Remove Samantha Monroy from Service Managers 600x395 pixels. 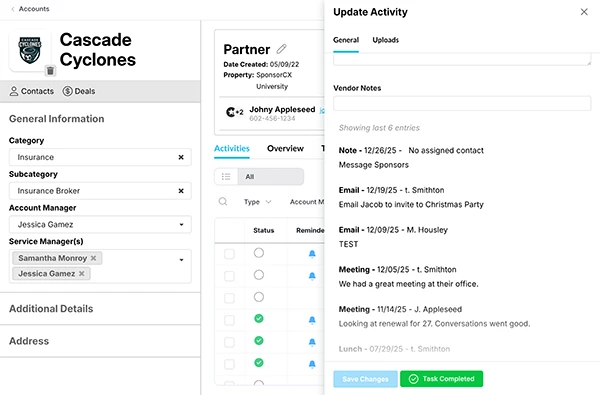pos(93,258)
